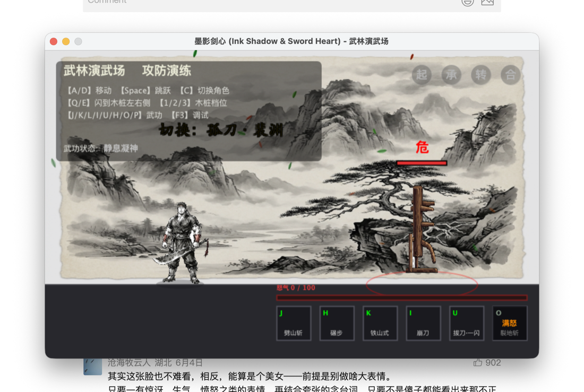Click the 转 combo stage circle
Screen dimensions: 584x392
[481, 75]
